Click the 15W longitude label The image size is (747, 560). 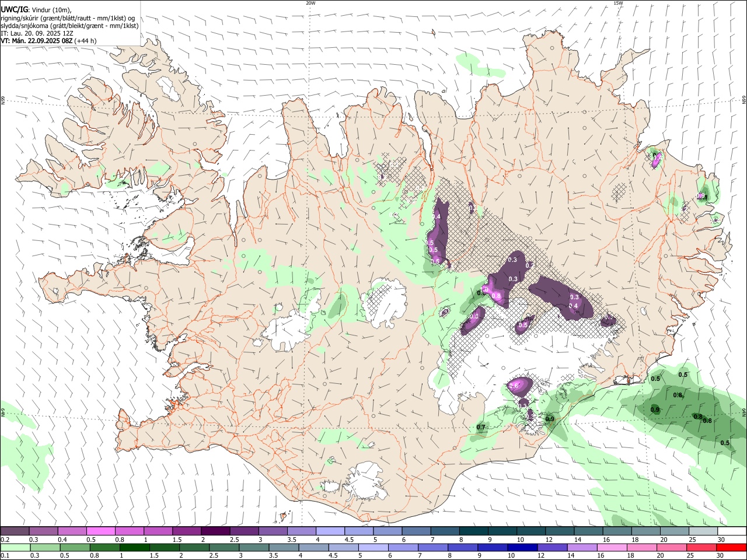pyautogui.click(x=617, y=3)
